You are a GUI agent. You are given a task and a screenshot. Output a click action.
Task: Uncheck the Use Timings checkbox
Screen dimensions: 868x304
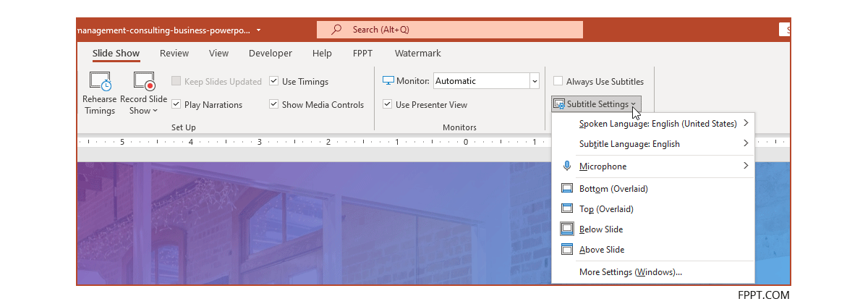click(x=273, y=82)
